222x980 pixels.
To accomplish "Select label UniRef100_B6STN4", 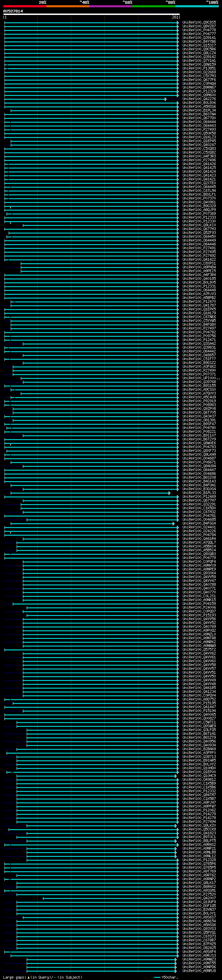I will tap(199, 114).
